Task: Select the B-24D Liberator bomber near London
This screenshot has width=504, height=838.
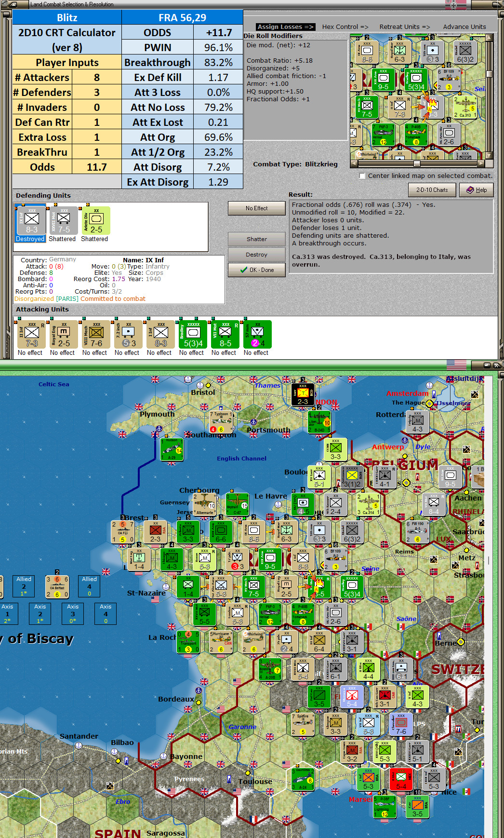Action: pos(319,422)
